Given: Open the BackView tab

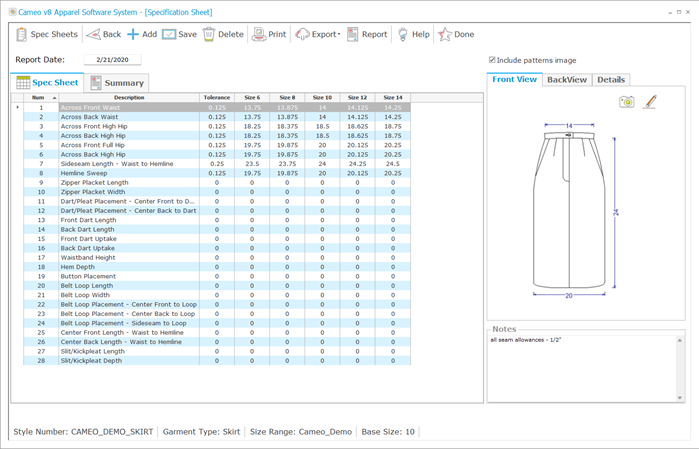Looking at the screenshot, I should [x=567, y=80].
